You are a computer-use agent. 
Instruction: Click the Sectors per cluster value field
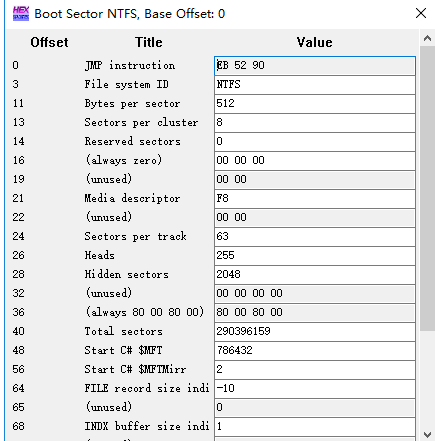[315, 123]
